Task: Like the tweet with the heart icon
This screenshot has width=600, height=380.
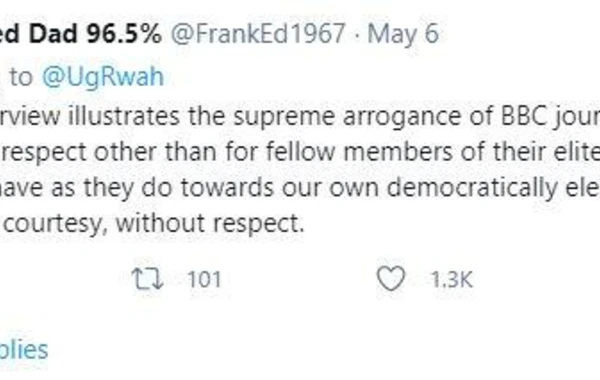Action: click(391, 279)
